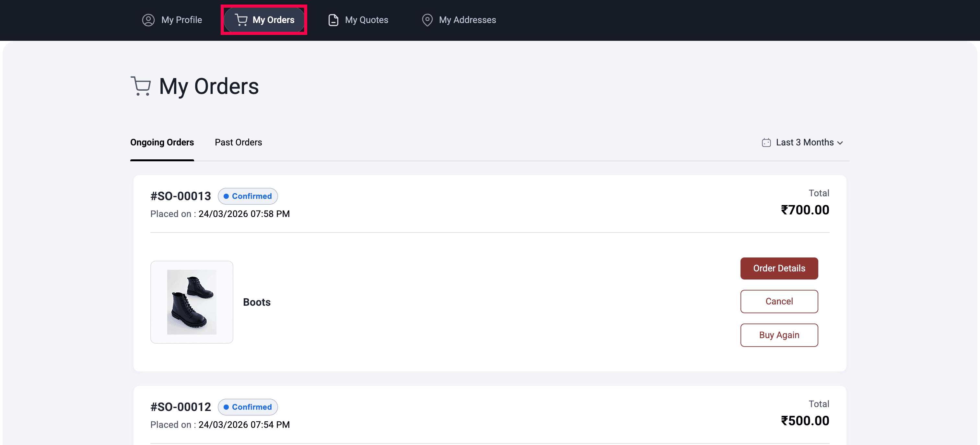Go to My Addresses menu item
This screenshot has height=445, width=980.
pyautogui.click(x=459, y=20)
